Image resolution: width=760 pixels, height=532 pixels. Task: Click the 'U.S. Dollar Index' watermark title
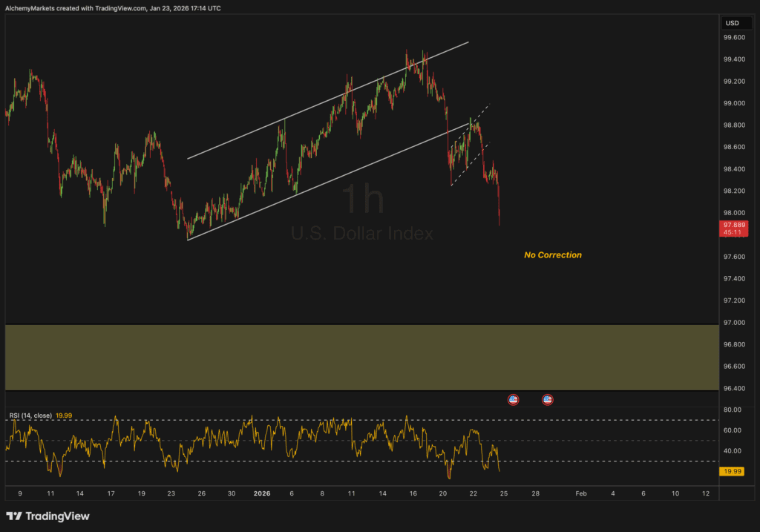(361, 233)
